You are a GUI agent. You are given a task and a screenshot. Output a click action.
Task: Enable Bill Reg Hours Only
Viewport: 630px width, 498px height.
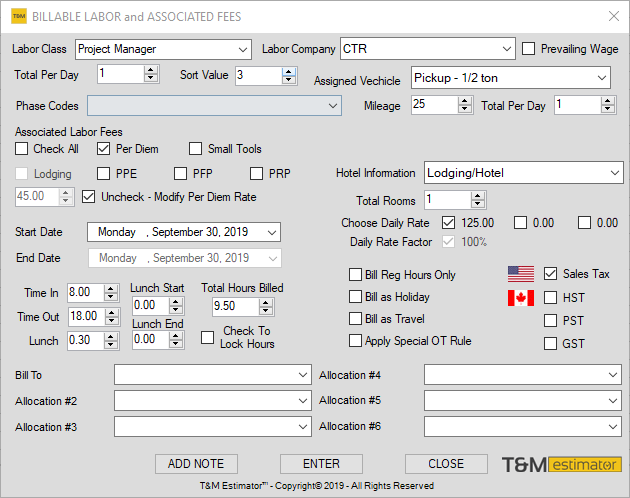pyautogui.click(x=355, y=275)
